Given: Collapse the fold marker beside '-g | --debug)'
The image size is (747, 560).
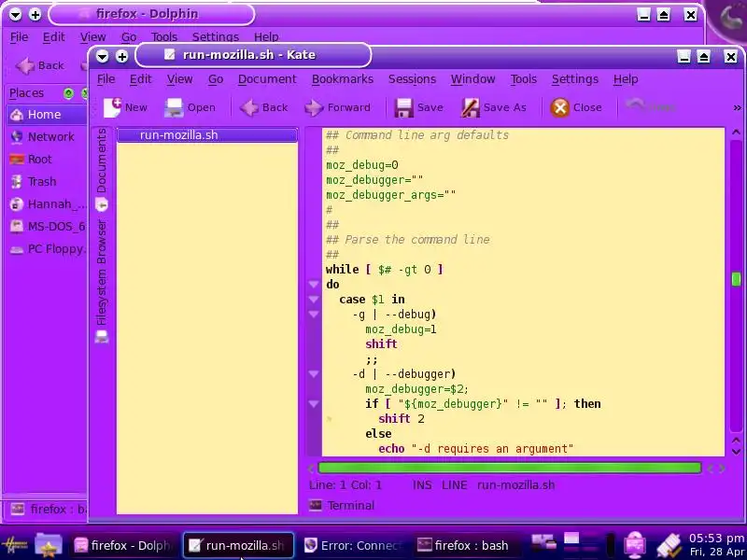Looking at the screenshot, I should click(314, 315).
